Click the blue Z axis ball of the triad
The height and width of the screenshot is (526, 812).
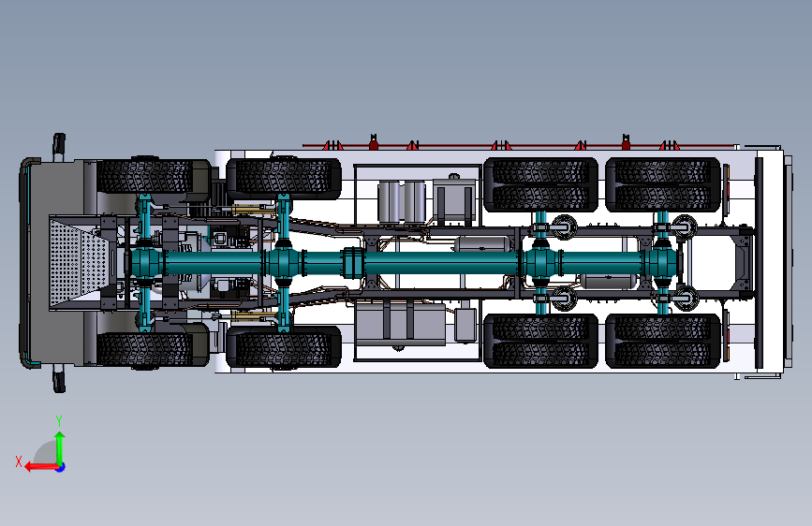(x=61, y=467)
